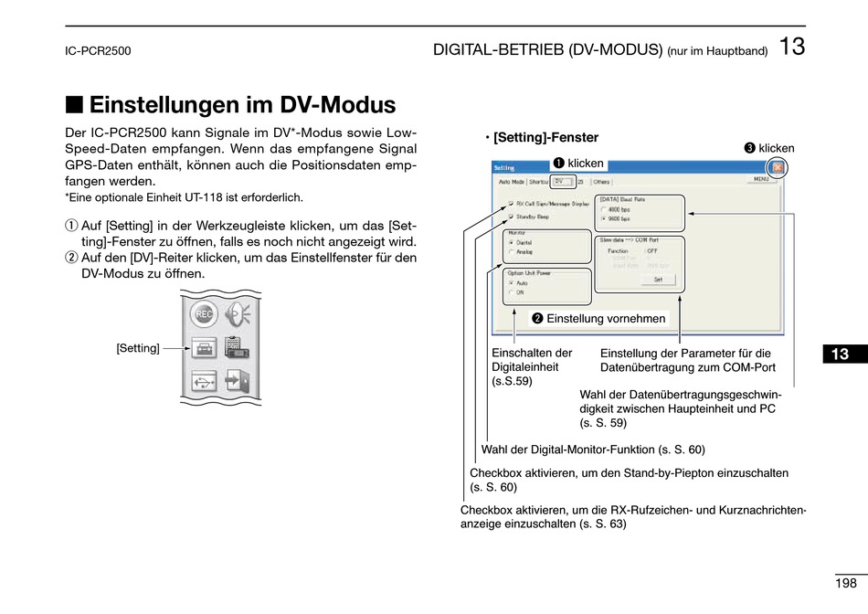Screen dimensions: 868x614
Task: Select 4800 bps baud rate
Action: 604,210
